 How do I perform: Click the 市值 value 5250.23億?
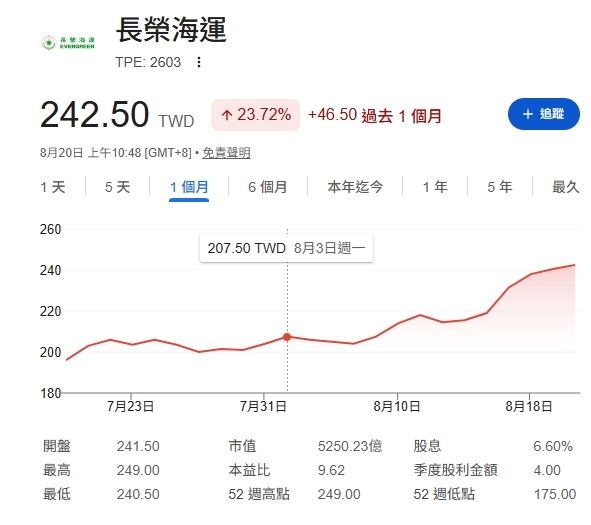pos(350,446)
